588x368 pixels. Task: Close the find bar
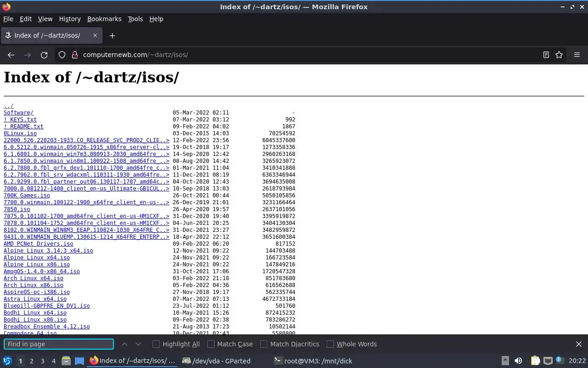point(579,344)
